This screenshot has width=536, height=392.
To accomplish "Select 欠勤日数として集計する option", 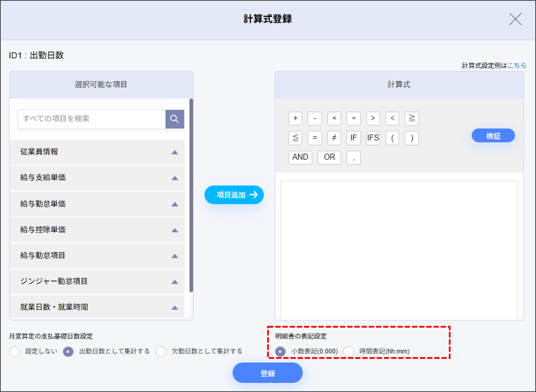I will click(161, 352).
